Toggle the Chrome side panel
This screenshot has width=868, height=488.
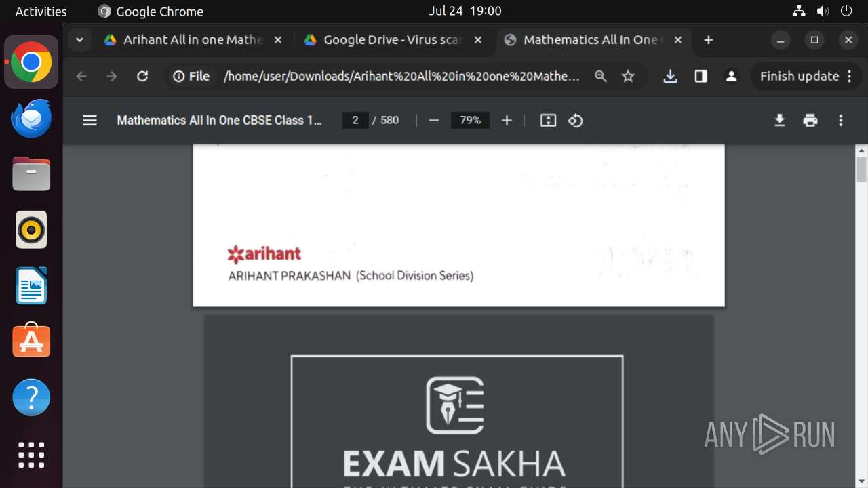(701, 77)
